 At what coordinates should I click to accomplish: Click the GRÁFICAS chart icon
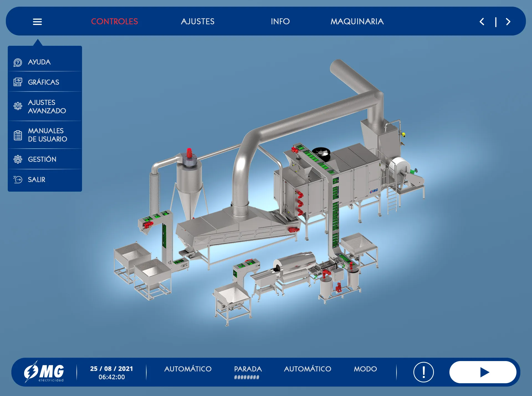[18, 82]
